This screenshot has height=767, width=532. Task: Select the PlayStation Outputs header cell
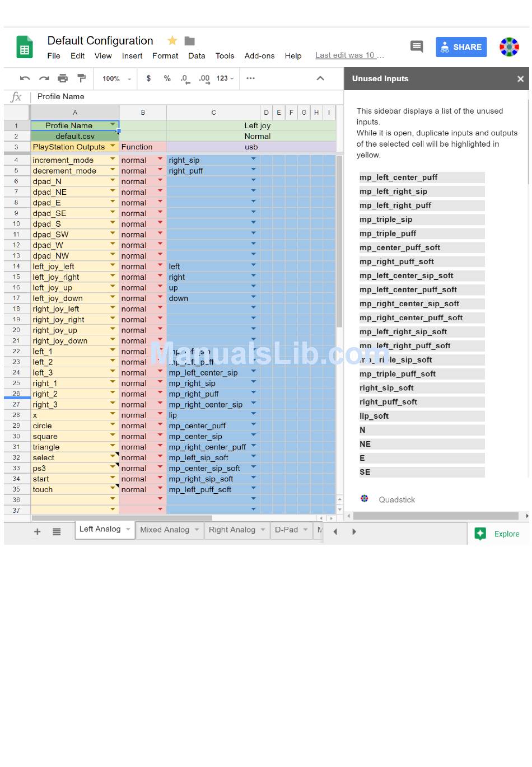[74, 147]
